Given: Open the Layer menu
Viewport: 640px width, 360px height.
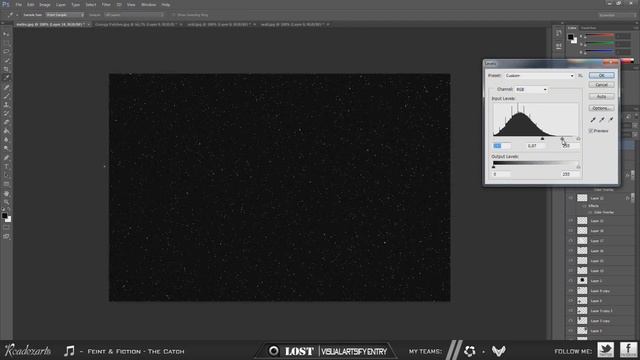Looking at the screenshot, I should pyautogui.click(x=60, y=4).
